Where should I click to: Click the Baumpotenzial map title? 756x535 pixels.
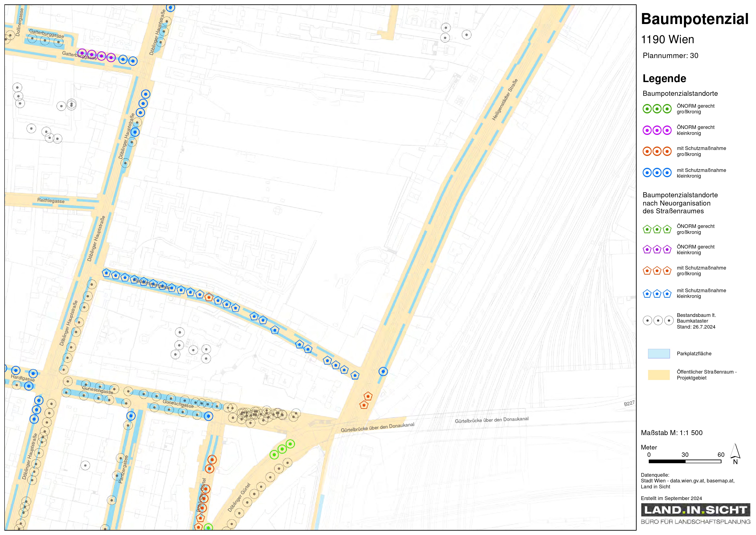[694, 19]
